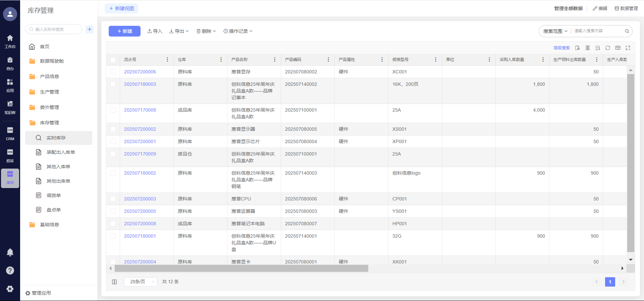Click the help question mark icon
Image resolution: width=644 pixels, height=301 pixels.
tap(10, 270)
